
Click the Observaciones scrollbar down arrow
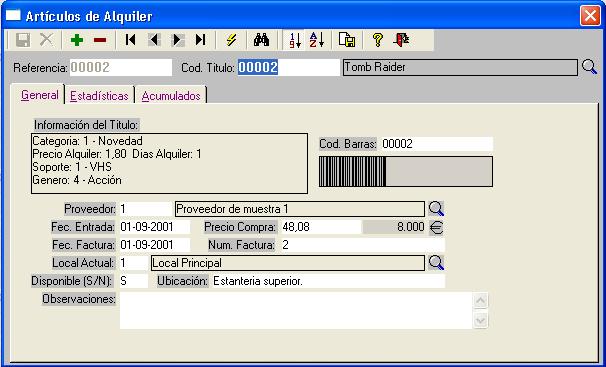480,320
